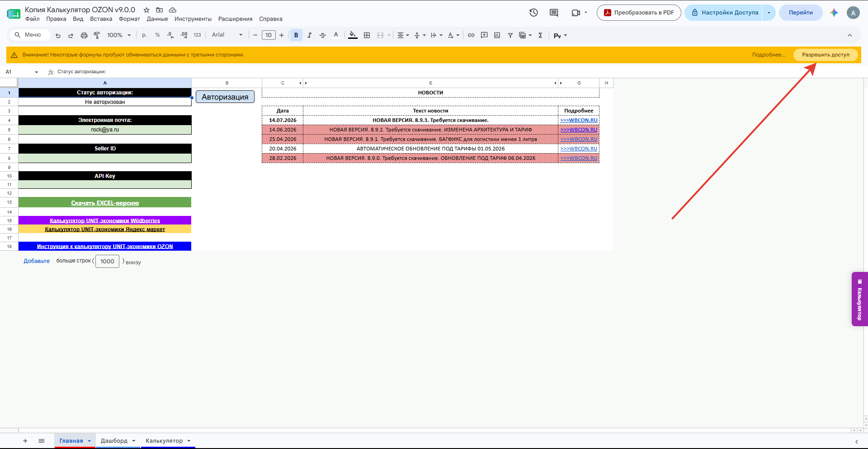Toggle bold formatting

coord(296,35)
